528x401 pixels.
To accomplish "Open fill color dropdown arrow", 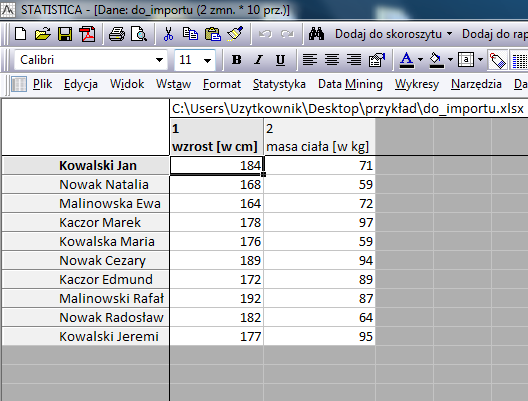I will pos(450,60).
